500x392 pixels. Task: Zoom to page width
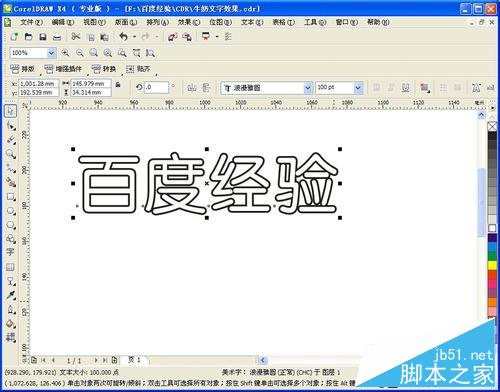(x=136, y=53)
